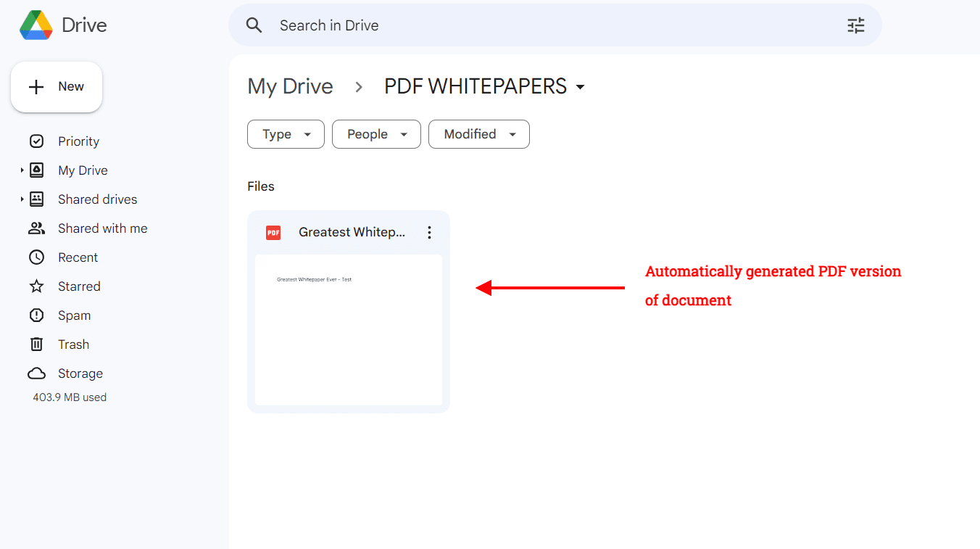Open the Starred section
This screenshot has height=549, width=980.
78,286
